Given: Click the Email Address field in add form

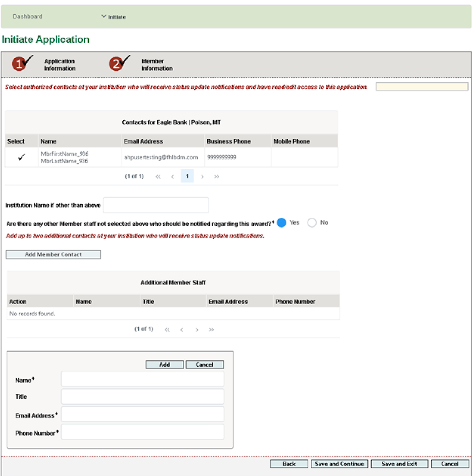Looking at the screenshot, I should pos(142,415).
